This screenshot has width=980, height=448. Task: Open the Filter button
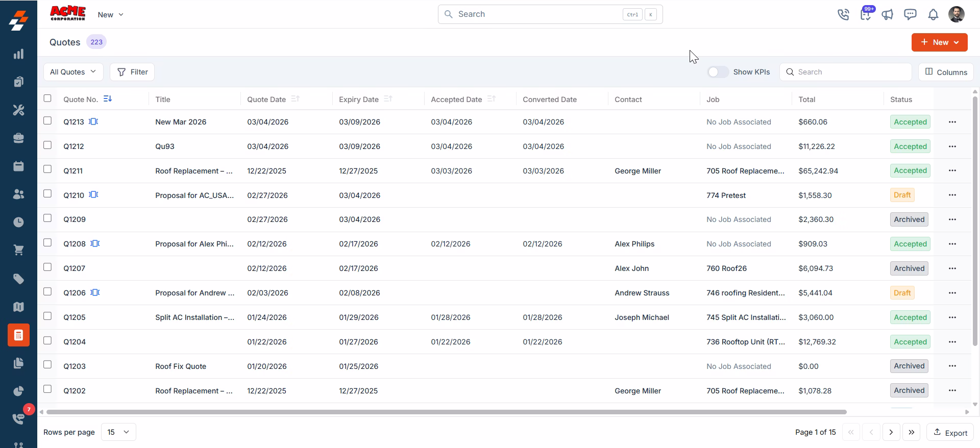(x=132, y=72)
